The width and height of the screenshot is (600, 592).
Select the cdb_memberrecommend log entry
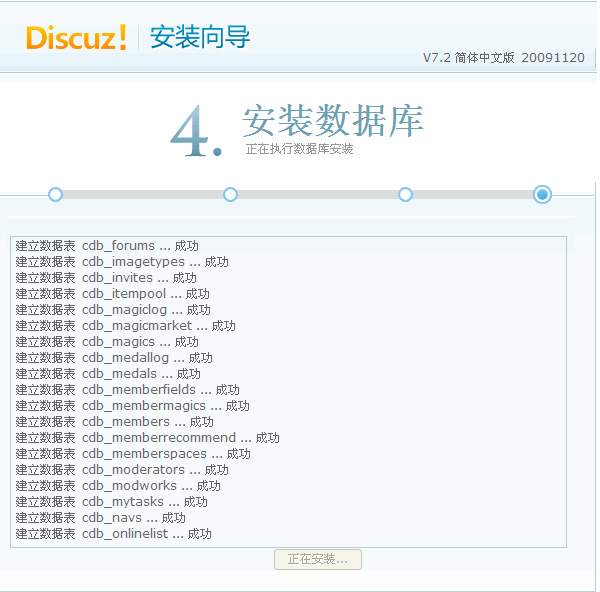coord(147,437)
